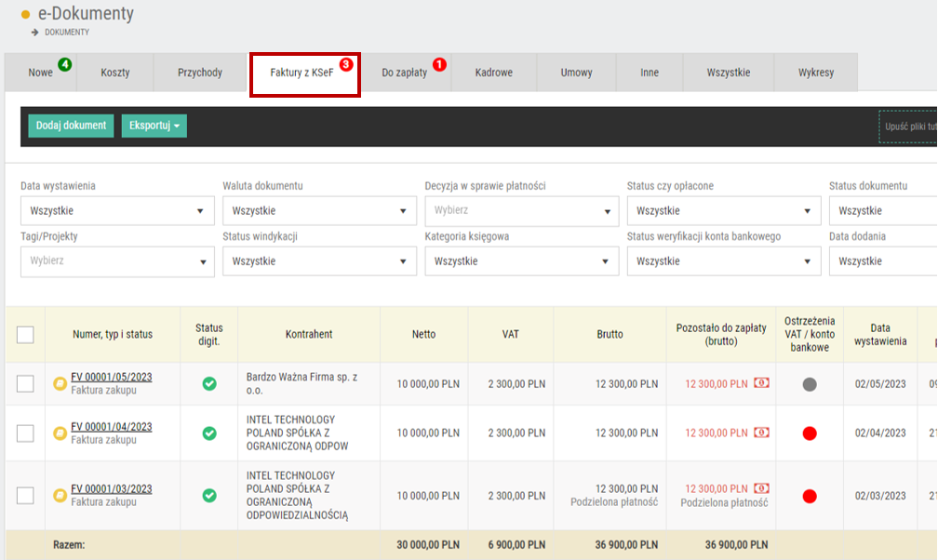This screenshot has width=938, height=560.
Task: Click green digitization checkmark for FV 00001/05/2023
Action: pyautogui.click(x=209, y=383)
